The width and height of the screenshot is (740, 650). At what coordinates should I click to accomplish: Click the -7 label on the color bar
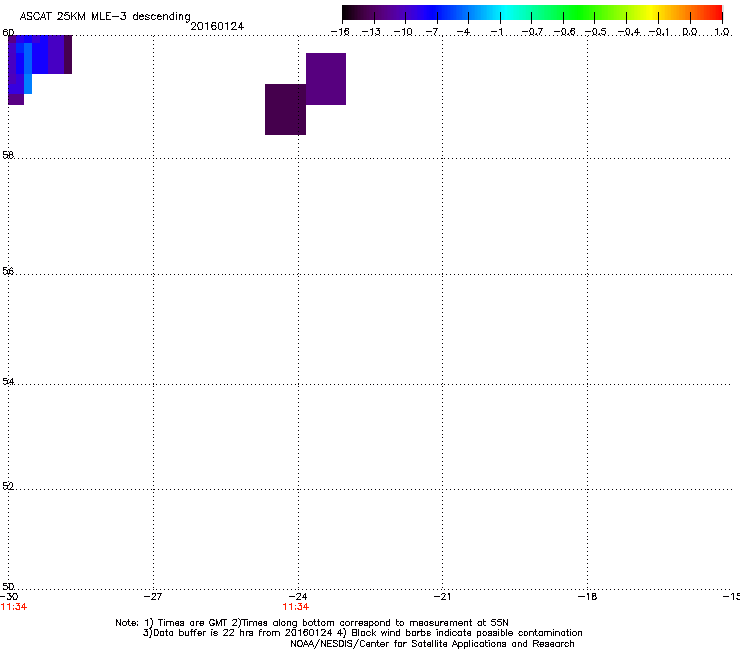[x=434, y=32]
